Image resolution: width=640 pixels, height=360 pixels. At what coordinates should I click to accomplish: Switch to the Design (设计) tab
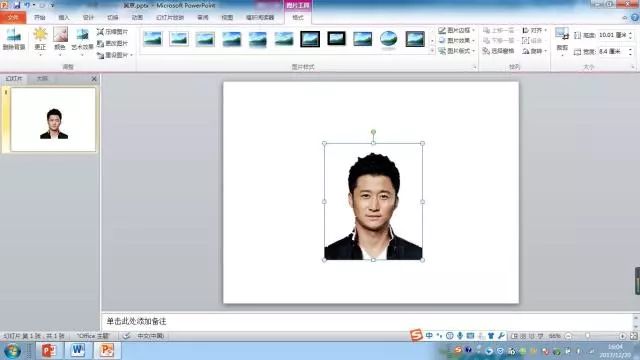(89, 18)
